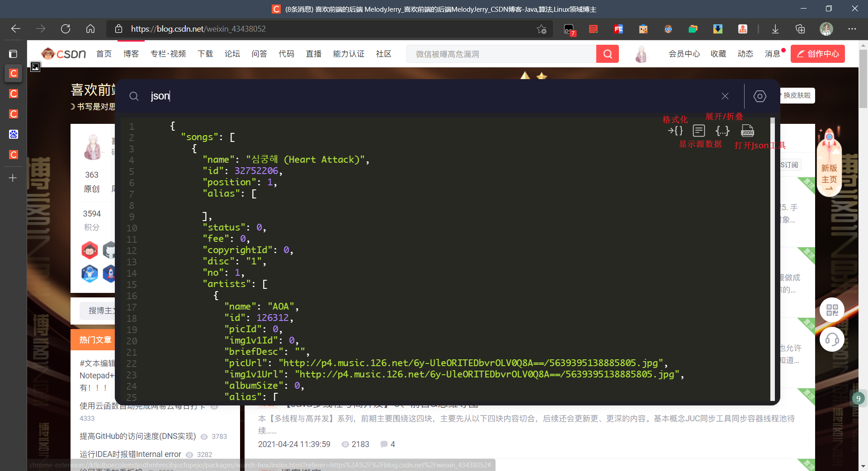Viewport: 868px width, 471px height.
Task: Add page to favorites star icon
Action: (542, 29)
